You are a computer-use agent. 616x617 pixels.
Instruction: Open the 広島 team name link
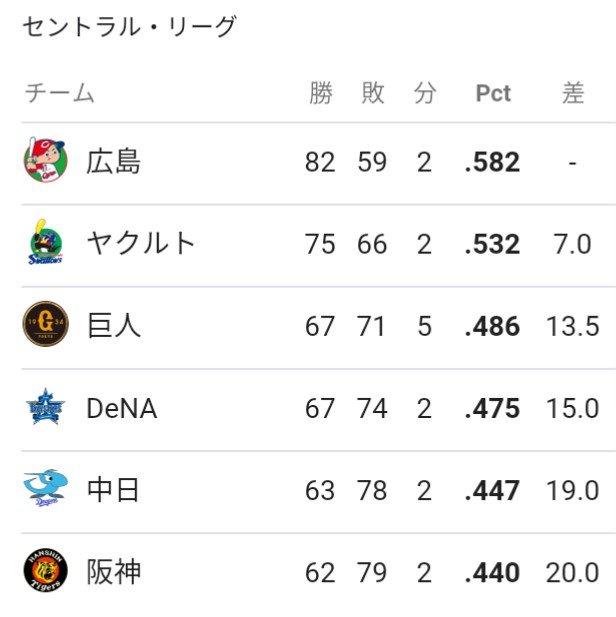click(x=113, y=162)
